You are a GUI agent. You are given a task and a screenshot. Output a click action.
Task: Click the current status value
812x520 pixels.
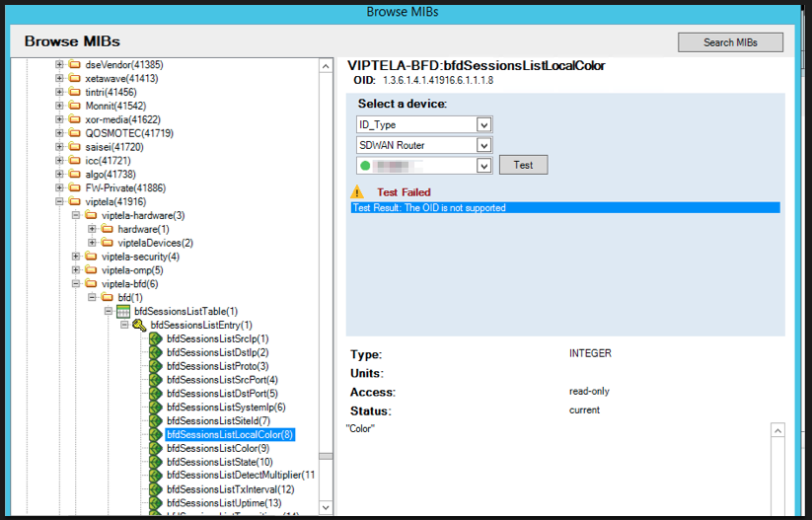click(584, 409)
